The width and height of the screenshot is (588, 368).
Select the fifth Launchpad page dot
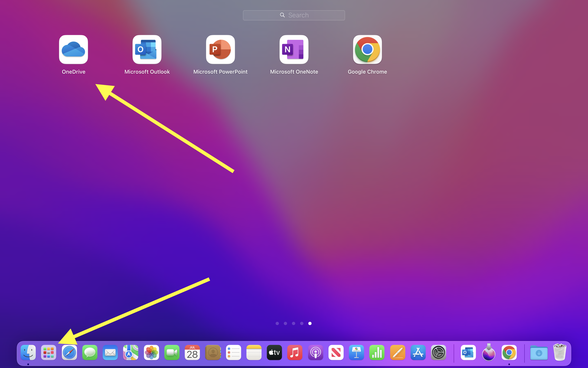[x=310, y=323]
